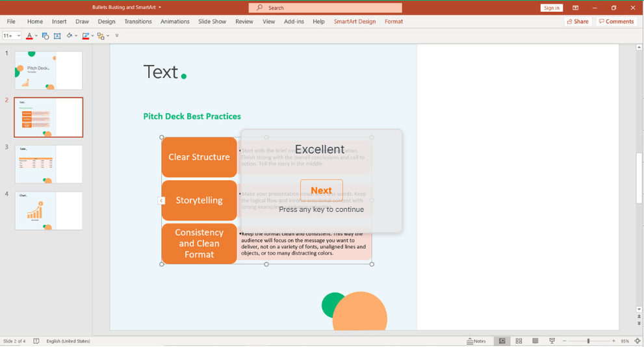Image resolution: width=644 pixels, height=347 pixels.
Task: Switch to the Insert tab
Action: (59, 21)
